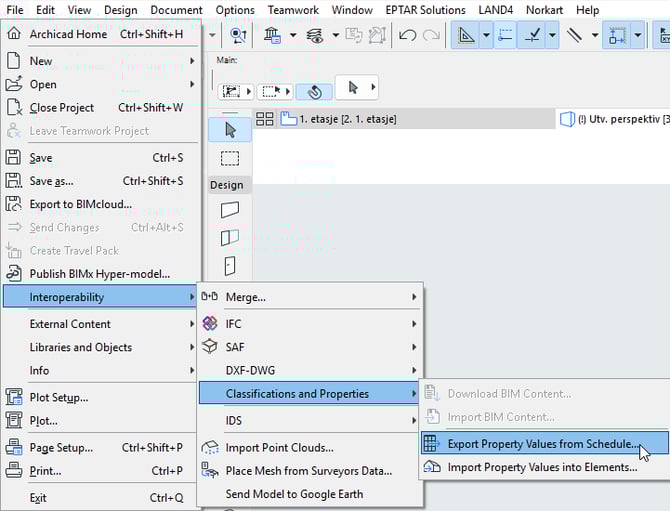Open the snap points dropdown arrow
Image resolution: width=670 pixels, height=511 pixels.
click(552, 35)
